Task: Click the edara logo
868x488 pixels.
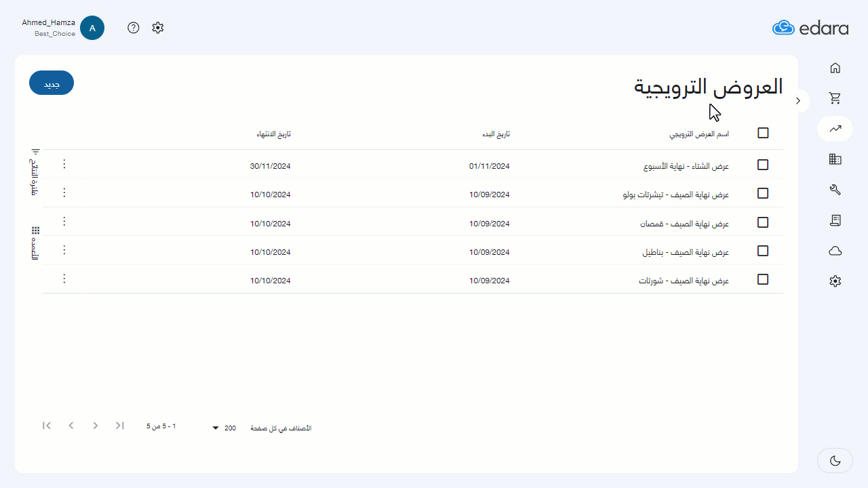Action: (x=810, y=28)
